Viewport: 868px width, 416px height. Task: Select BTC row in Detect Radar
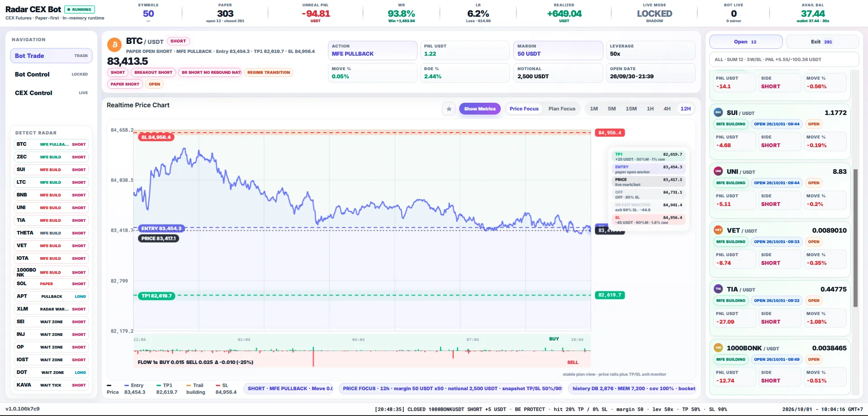point(51,144)
